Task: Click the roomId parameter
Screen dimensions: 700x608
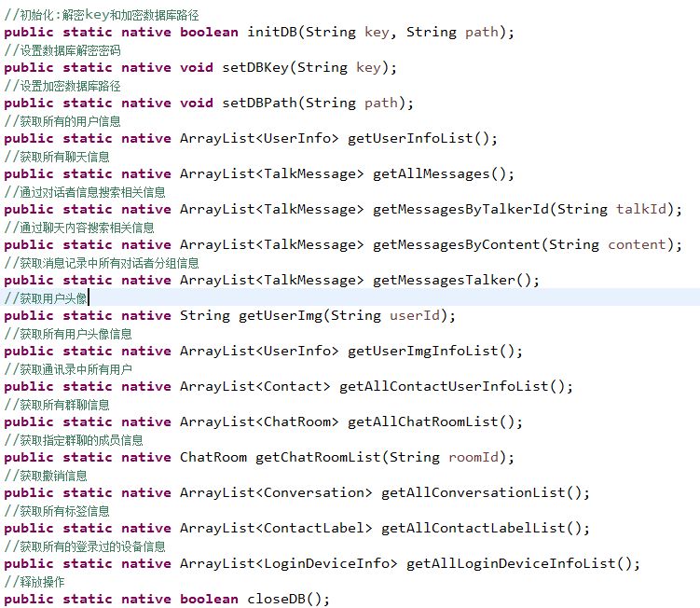Action: [474, 458]
